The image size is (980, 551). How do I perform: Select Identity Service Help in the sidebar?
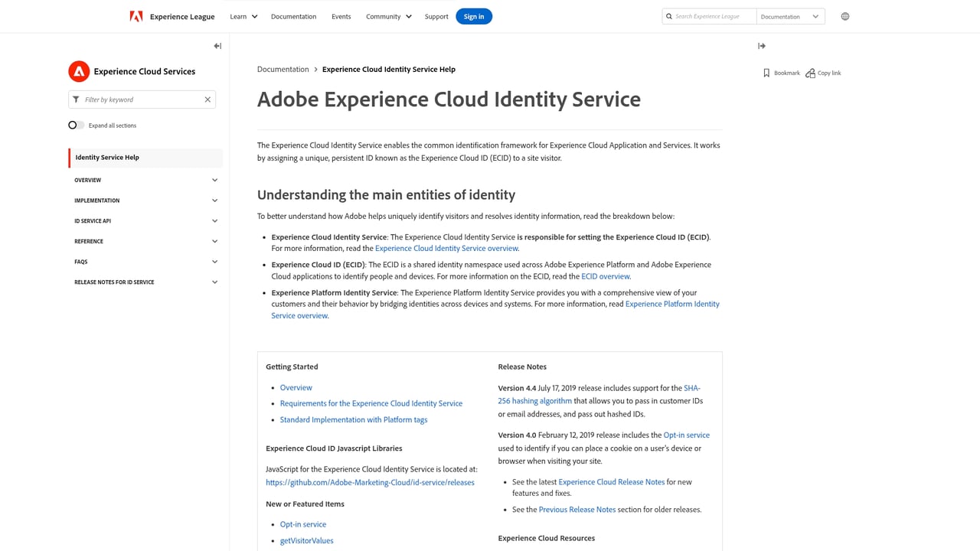(106, 158)
